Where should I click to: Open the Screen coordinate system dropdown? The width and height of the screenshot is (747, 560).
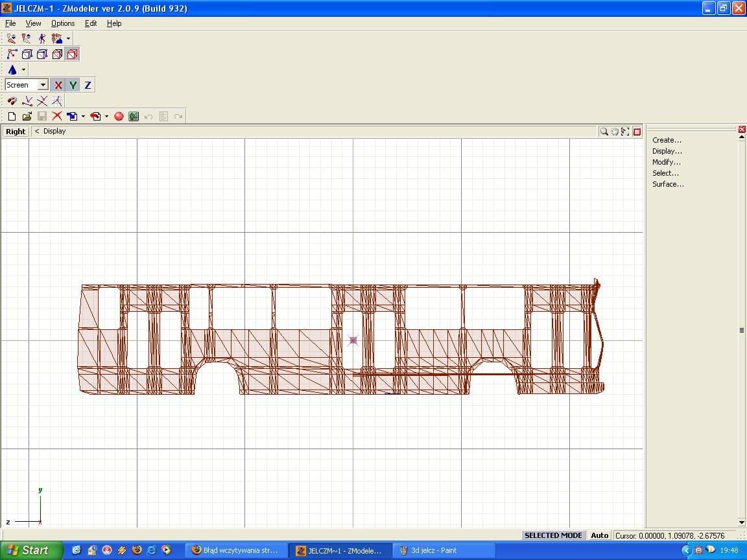[x=43, y=85]
